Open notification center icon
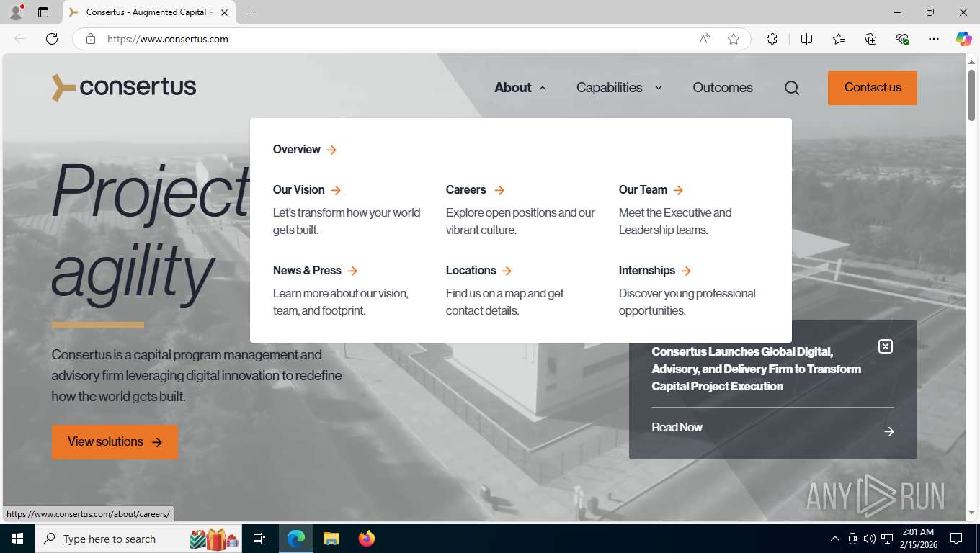Screen dimensions: 980x553 tap(956, 539)
